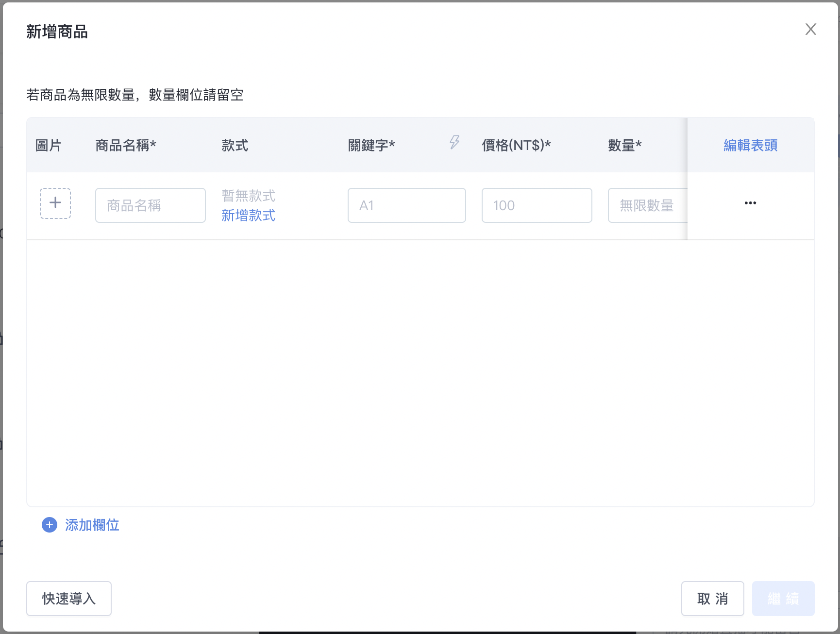Click the 編輯表頭 link
Image resolution: width=840 pixels, height=634 pixels.
tap(750, 145)
